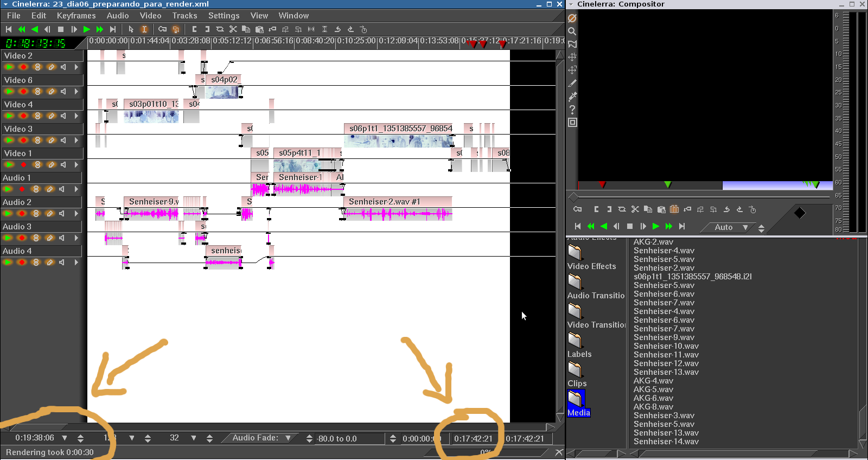Open the Keyframes menu
Viewport: 868px width, 460px height.
[x=76, y=16]
